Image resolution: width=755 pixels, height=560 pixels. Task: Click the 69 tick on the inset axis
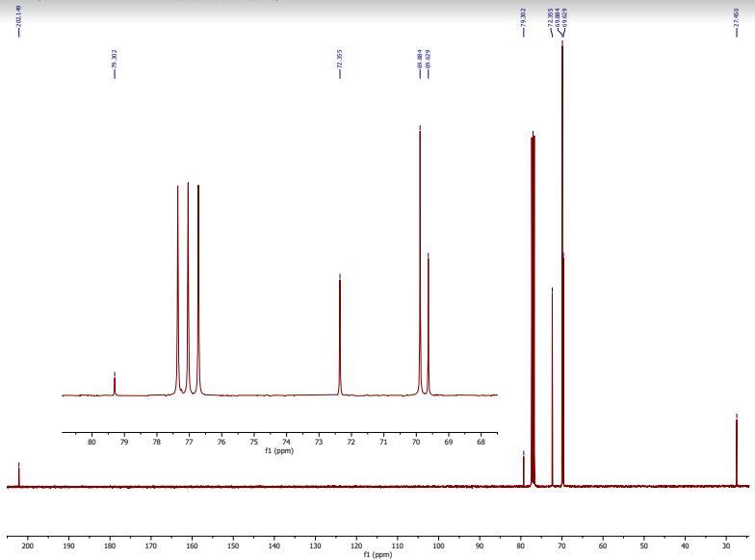click(x=449, y=442)
